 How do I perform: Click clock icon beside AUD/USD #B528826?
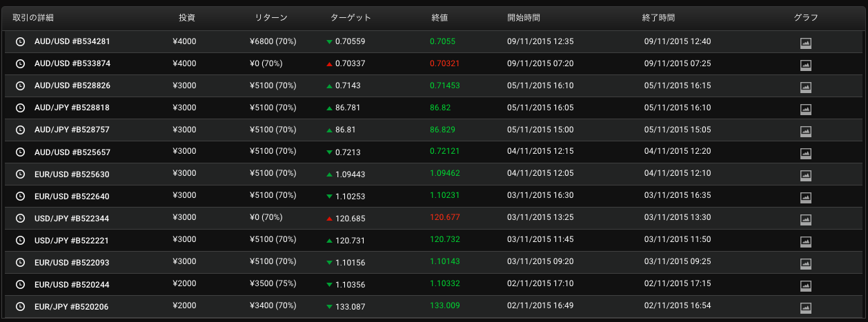coord(20,85)
